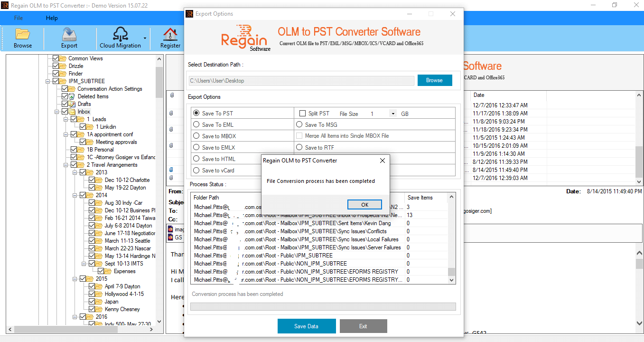Click the Deleted Items folder icon
The image size is (644, 342).
click(71, 96)
